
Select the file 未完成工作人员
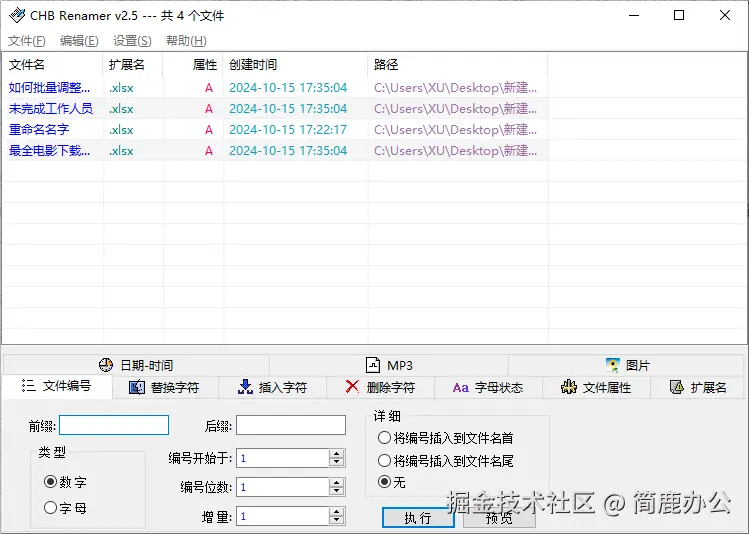51,109
